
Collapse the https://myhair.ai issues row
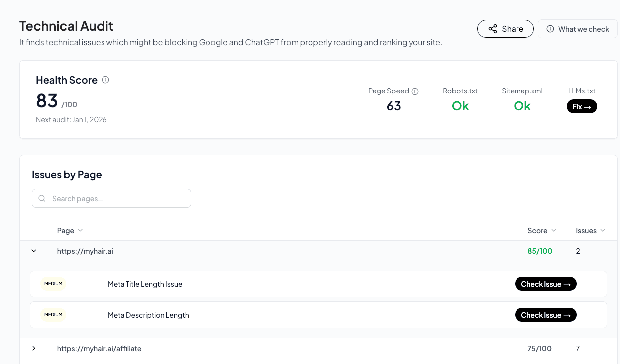click(x=34, y=251)
